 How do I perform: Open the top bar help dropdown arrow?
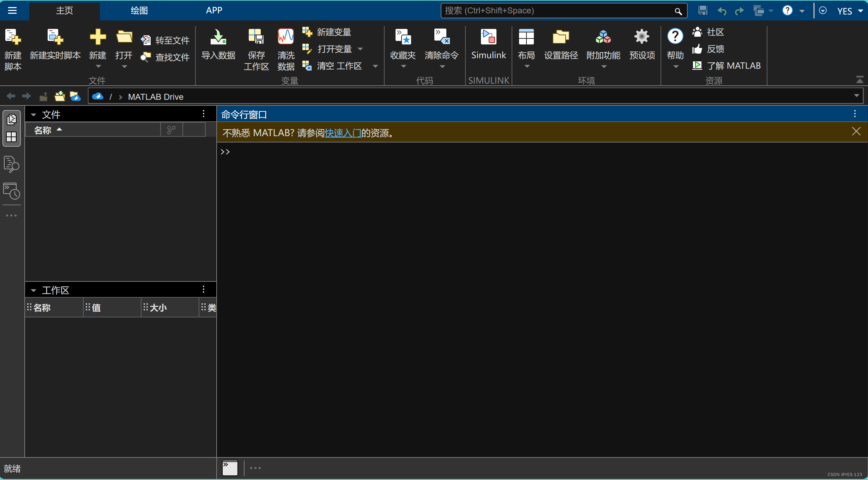(x=802, y=11)
